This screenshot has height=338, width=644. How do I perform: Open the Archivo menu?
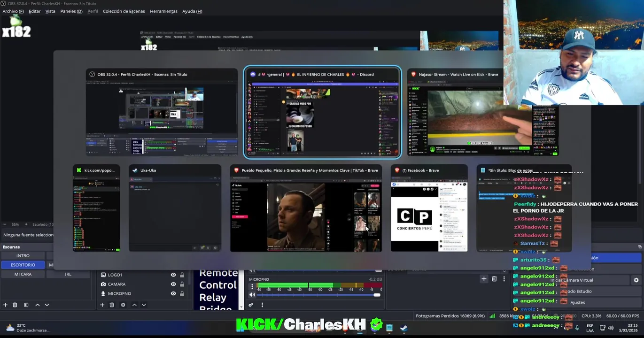click(13, 11)
